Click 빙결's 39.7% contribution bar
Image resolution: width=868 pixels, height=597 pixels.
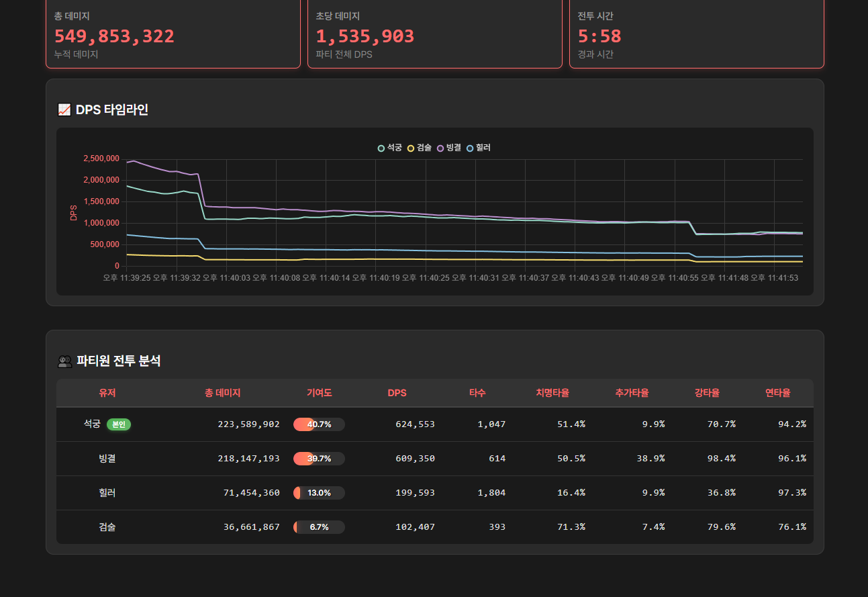(x=319, y=459)
